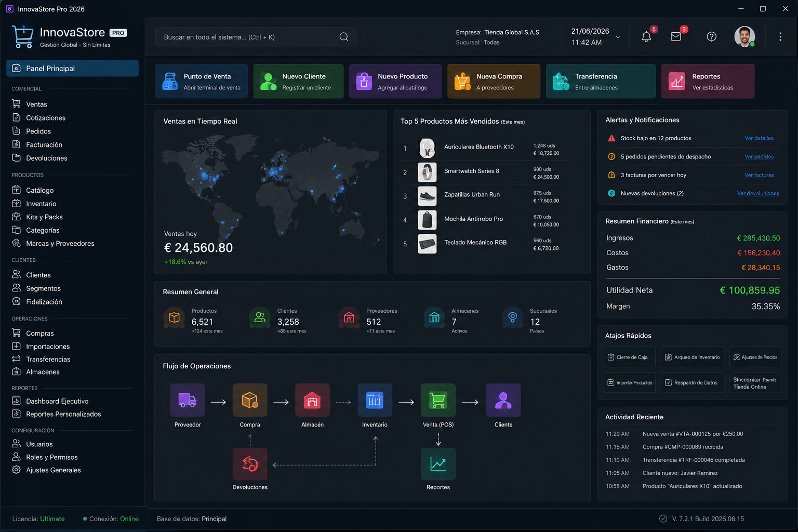Click the 11:20 AM Nueva venta #VTA-000125 entry
Viewport: 798px width, 532px height.
click(x=693, y=434)
